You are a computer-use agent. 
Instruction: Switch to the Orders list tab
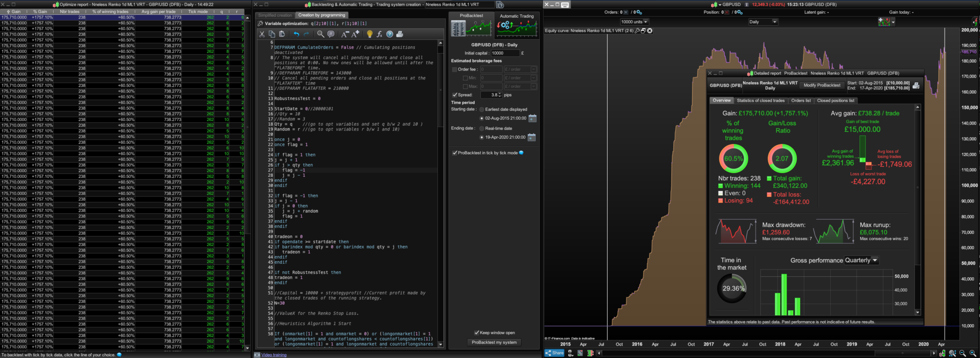[x=801, y=101]
